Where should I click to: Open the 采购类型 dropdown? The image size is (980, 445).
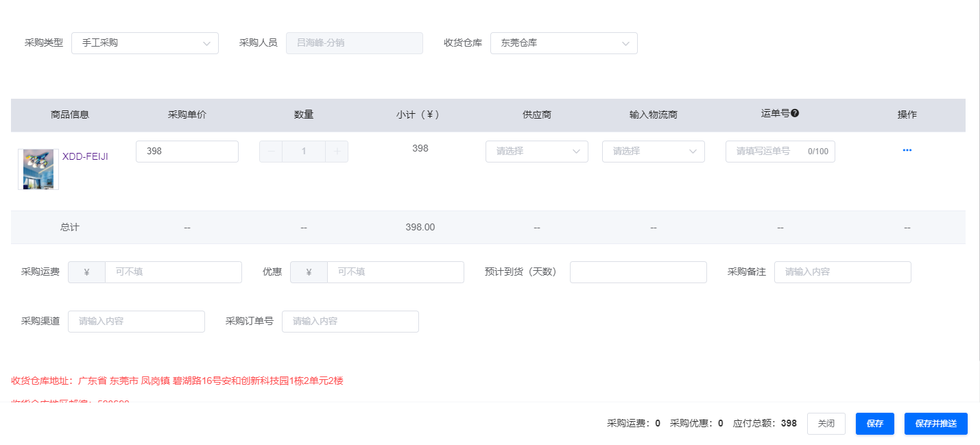point(145,43)
